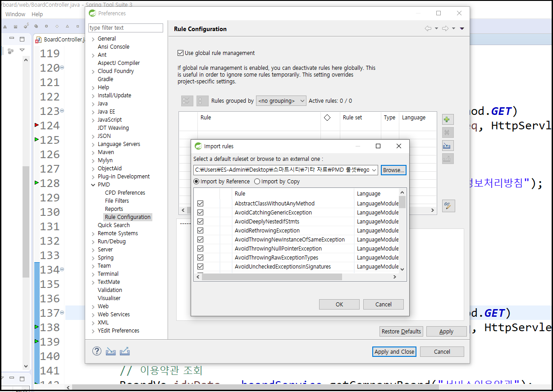The width and height of the screenshot is (553, 392).
Task: Click the import rules list vertical scrollbar
Action: 402,202
